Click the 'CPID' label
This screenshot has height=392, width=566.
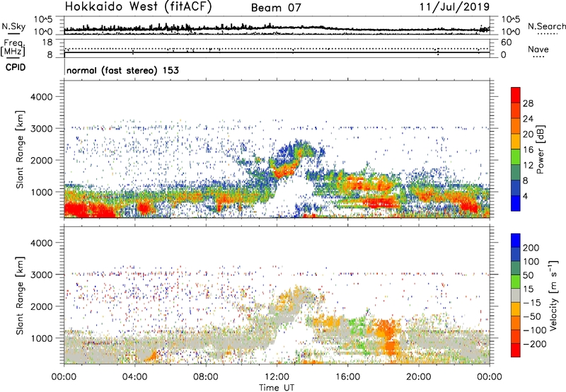[16, 67]
